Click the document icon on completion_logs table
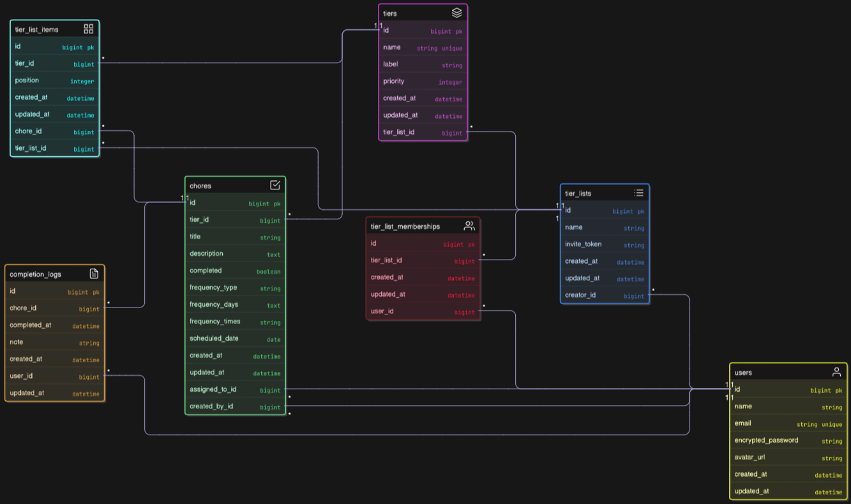 94,274
